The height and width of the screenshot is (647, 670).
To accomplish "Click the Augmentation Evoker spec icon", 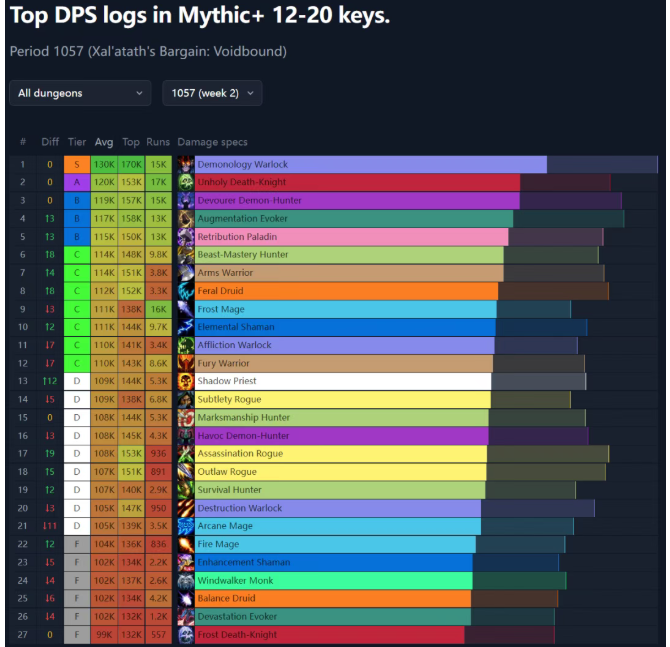I will tap(186, 218).
